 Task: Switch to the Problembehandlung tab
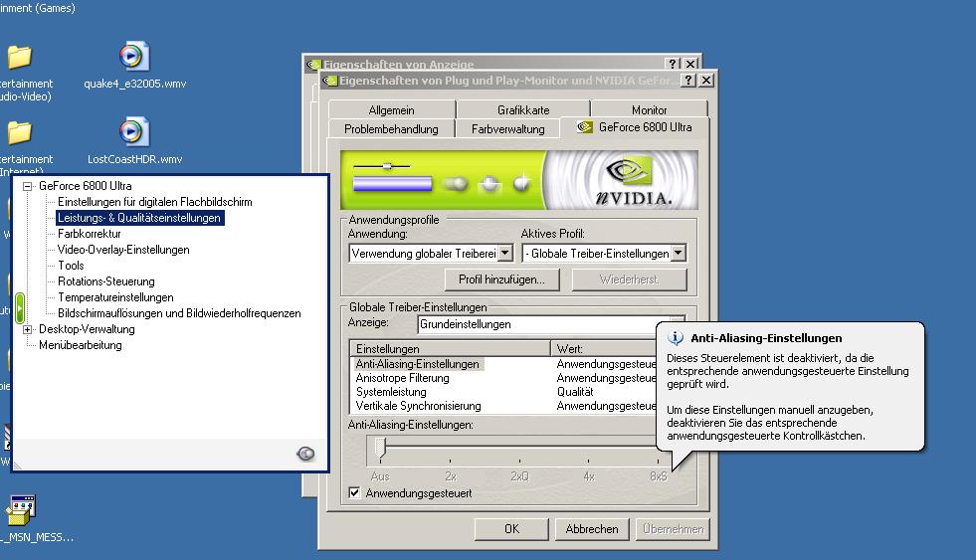point(392,128)
